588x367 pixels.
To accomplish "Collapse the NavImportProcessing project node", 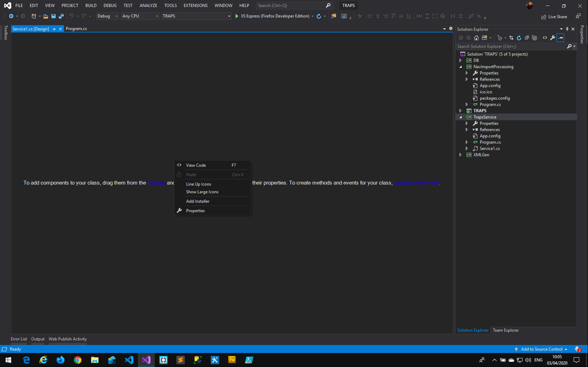I will tap(460, 67).
